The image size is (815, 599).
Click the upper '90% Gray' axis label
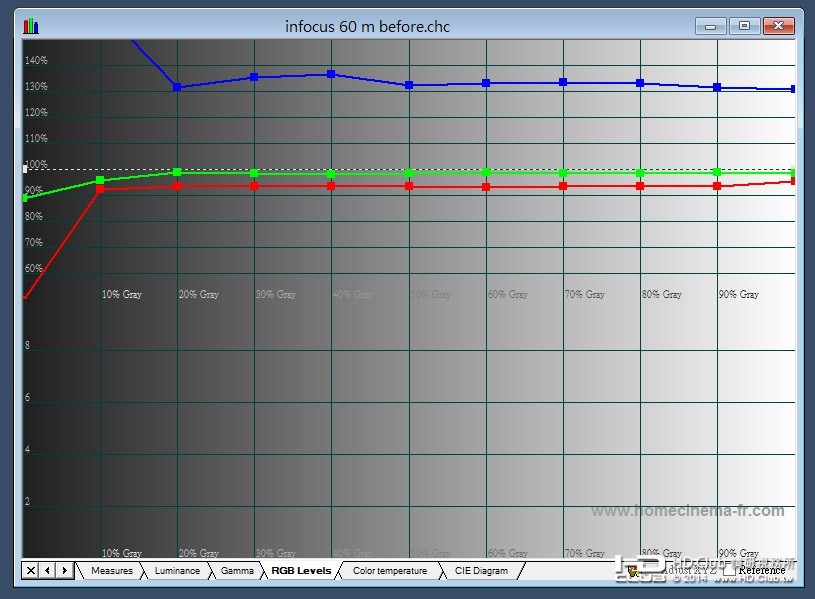[x=739, y=294]
